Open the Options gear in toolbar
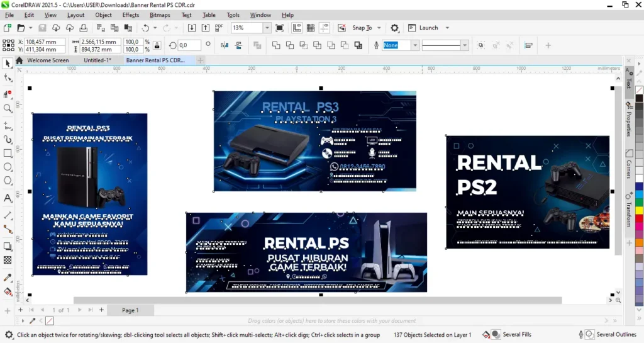Viewport: 644px width, 343px height. point(394,28)
